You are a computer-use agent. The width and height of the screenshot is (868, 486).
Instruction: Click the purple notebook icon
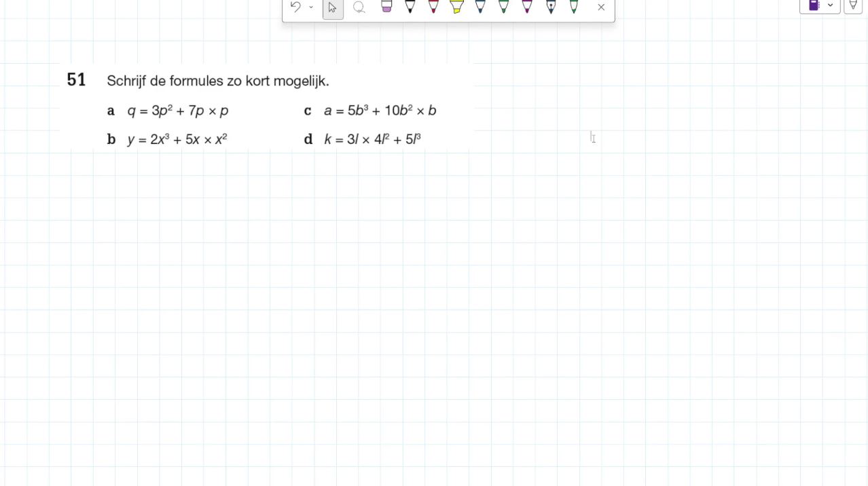pyautogui.click(x=814, y=5)
